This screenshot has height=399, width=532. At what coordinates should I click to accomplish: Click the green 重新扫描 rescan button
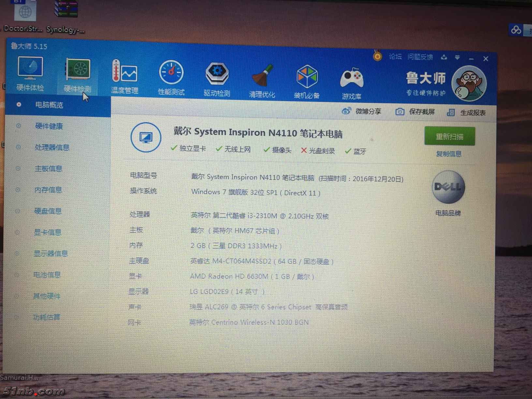tap(450, 136)
